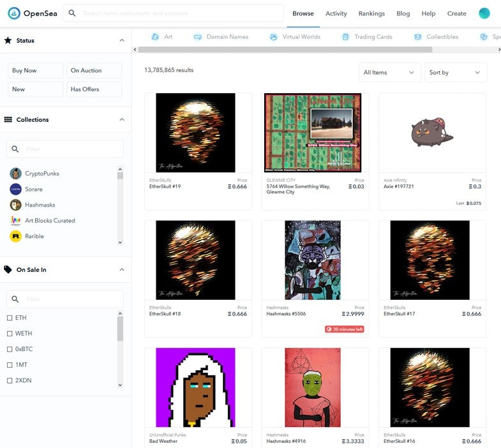
Task: Open the All Items dropdown
Action: pyautogui.click(x=389, y=73)
